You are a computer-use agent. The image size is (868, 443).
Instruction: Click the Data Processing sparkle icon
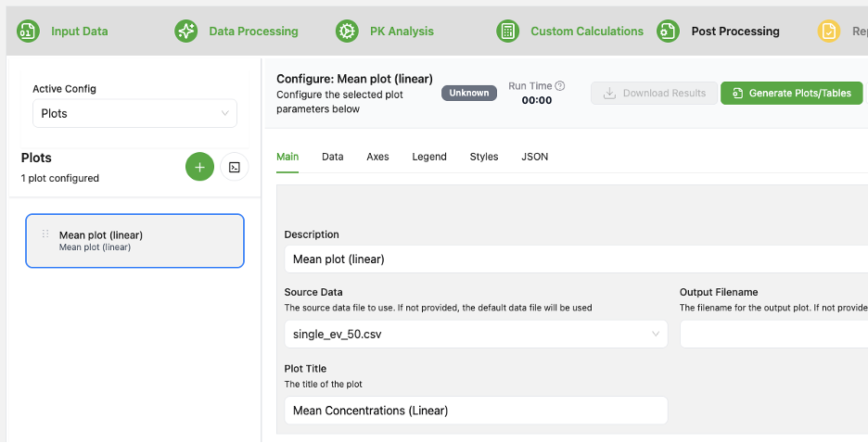click(x=186, y=32)
